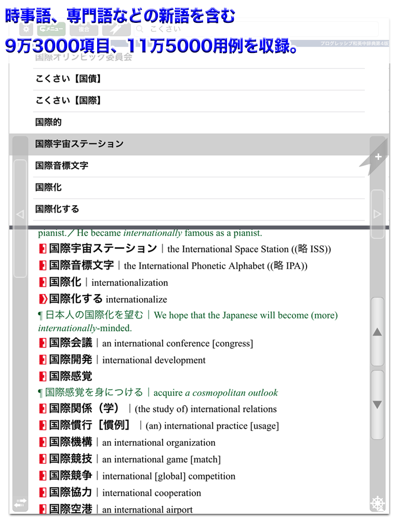Tap 'internationally-minded.' italic text
Screen dimensions: 399x532
click(x=85, y=328)
